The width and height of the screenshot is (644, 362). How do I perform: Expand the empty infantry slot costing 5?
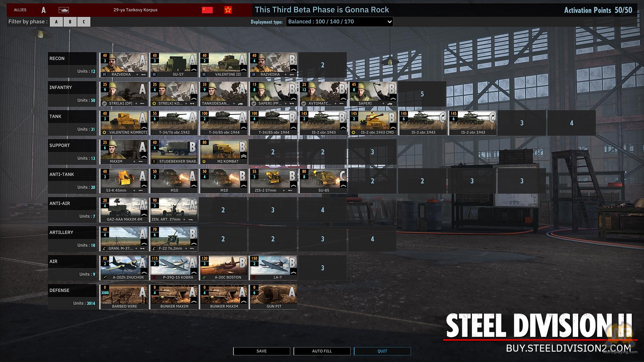(422, 94)
